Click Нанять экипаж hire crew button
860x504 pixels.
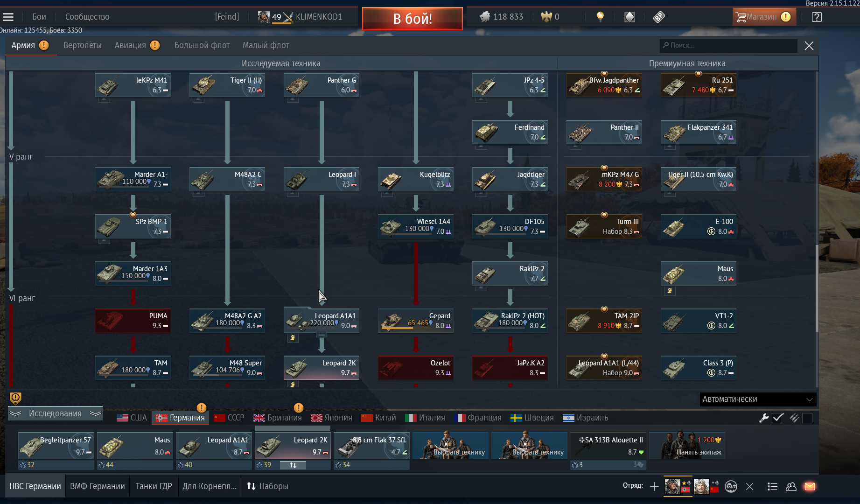[x=687, y=446]
